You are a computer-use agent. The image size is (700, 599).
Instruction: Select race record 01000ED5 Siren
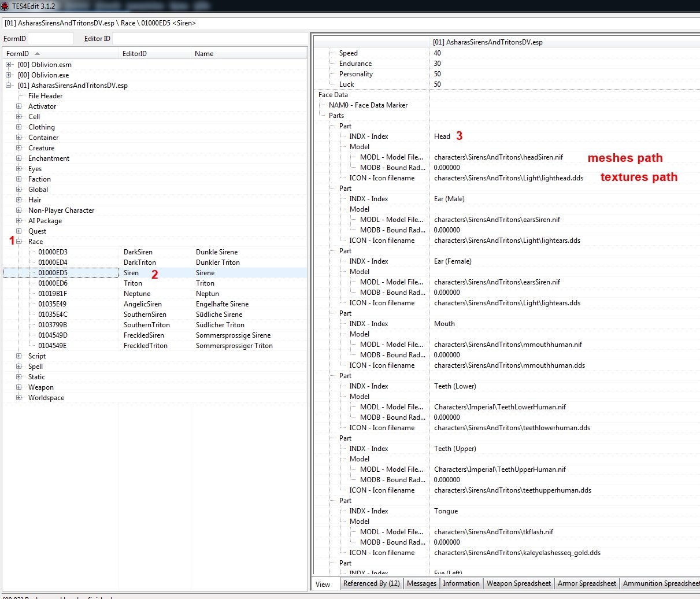pyautogui.click(x=155, y=273)
